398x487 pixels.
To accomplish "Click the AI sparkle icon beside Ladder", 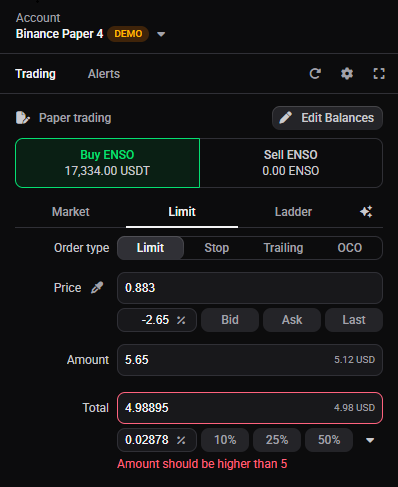I will tap(366, 212).
